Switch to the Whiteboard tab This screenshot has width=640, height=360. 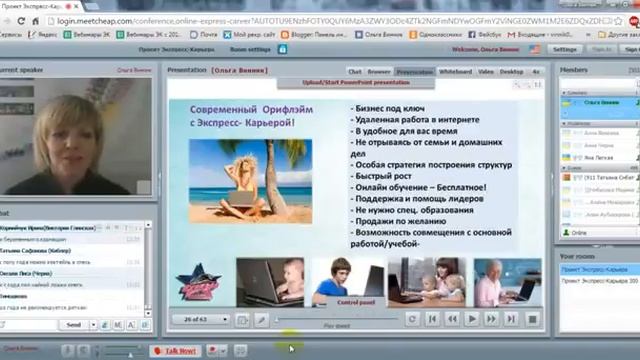[455, 72]
